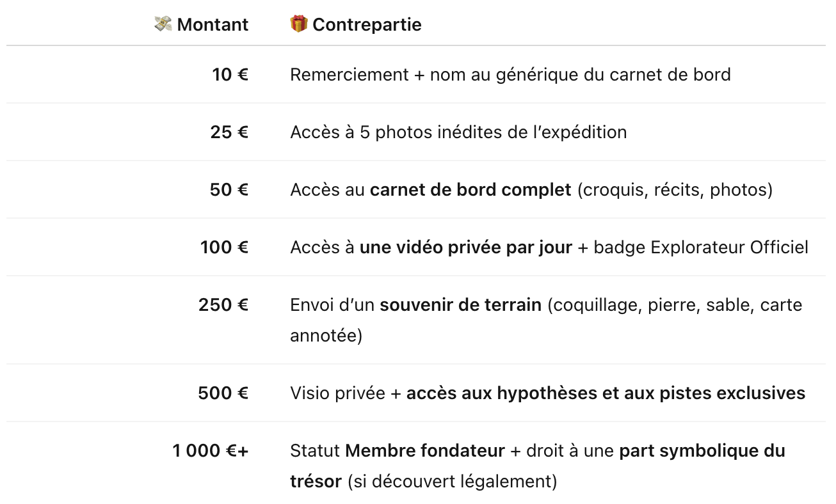Click bold text 'Membre fondateur'

coord(425,451)
